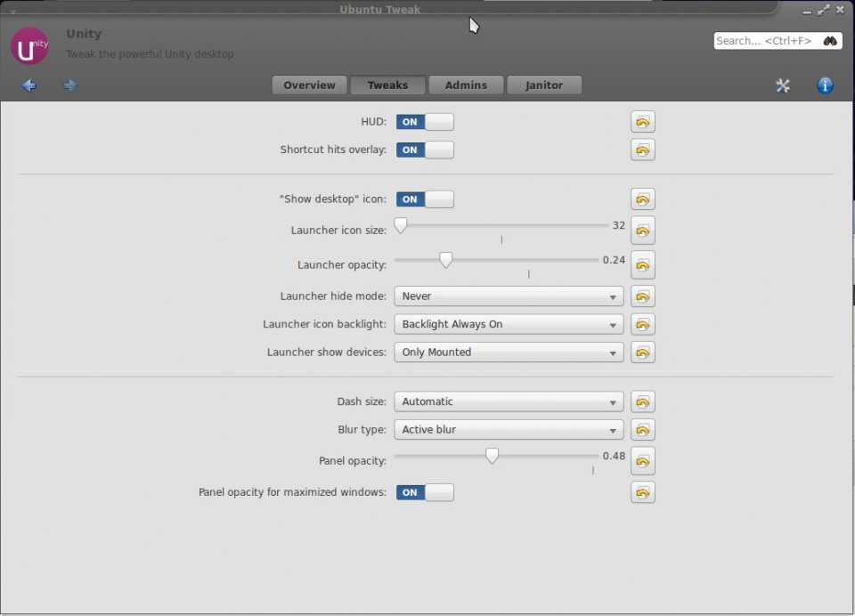The image size is (855, 616).
Task: Turn off Shortcut hits overlay switch
Action: point(425,150)
